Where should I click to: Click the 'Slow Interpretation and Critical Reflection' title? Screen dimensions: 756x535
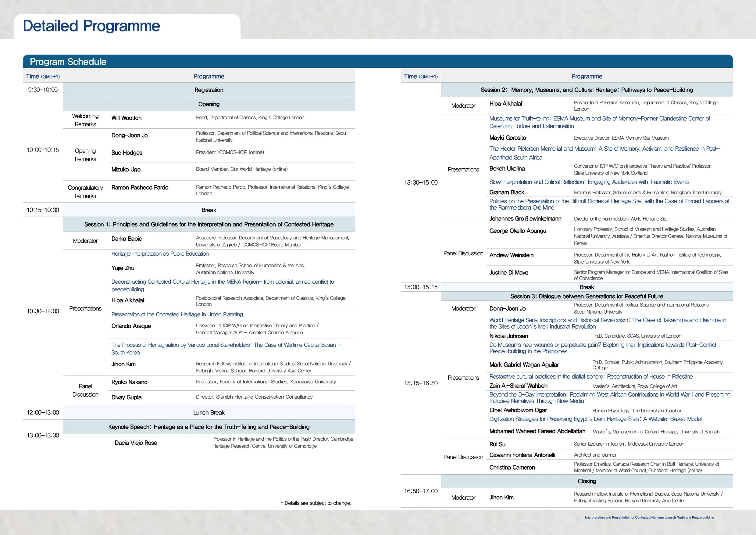coord(589,182)
